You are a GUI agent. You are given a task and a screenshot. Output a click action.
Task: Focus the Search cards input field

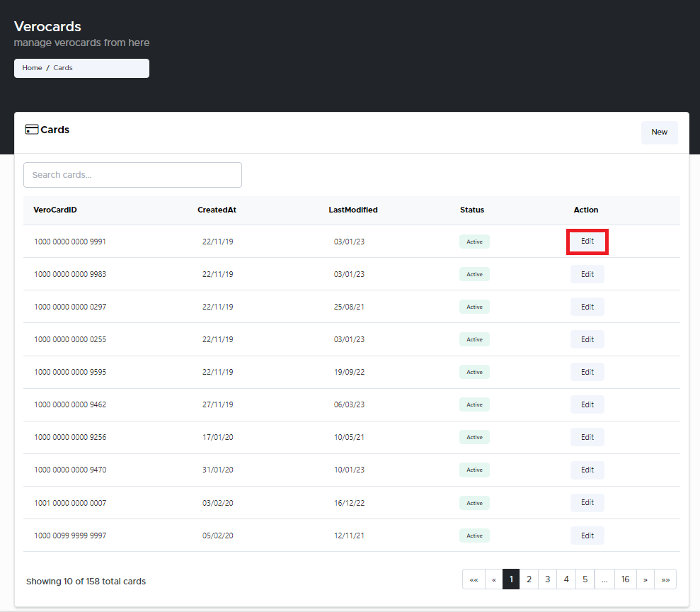point(132,175)
